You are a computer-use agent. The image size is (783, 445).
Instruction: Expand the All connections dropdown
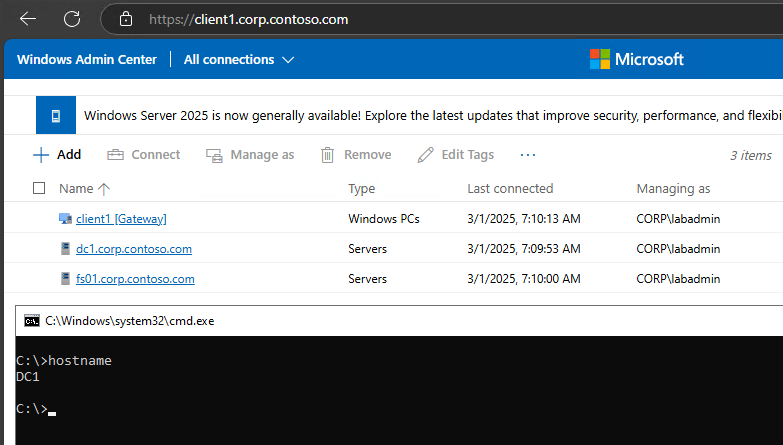(239, 60)
